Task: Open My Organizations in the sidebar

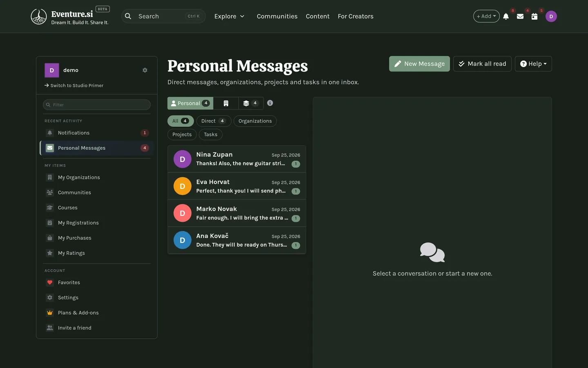Action: tap(97, 177)
